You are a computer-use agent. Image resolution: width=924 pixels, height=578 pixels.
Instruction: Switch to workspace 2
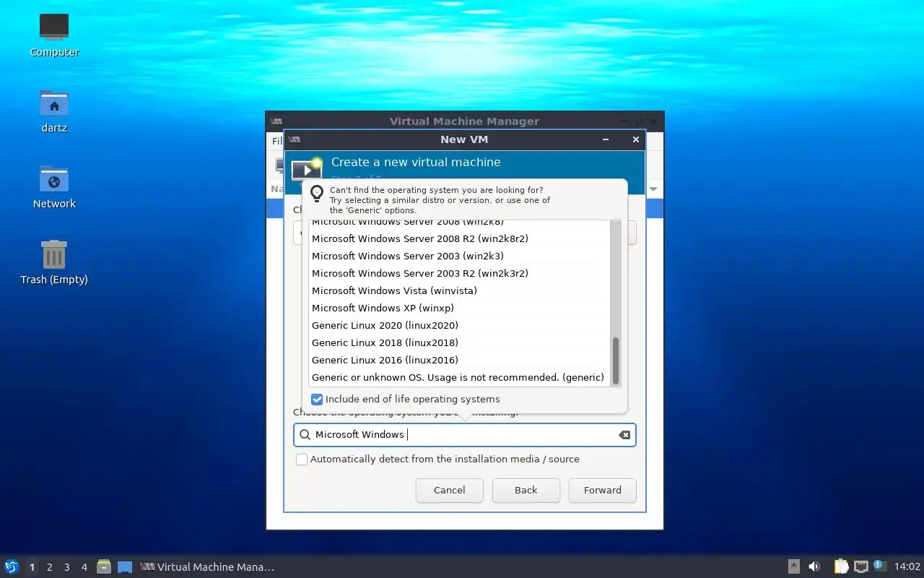tap(49, 567)
